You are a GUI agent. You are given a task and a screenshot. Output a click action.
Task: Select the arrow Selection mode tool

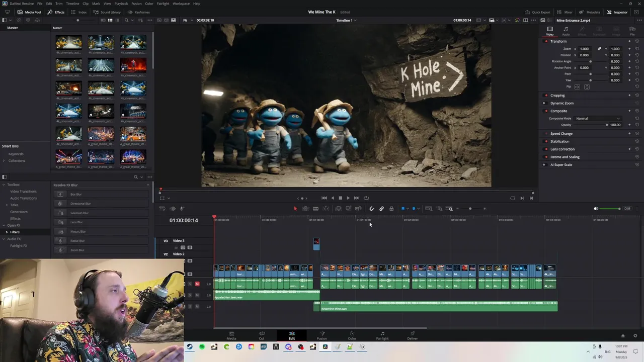pos(295,209)
